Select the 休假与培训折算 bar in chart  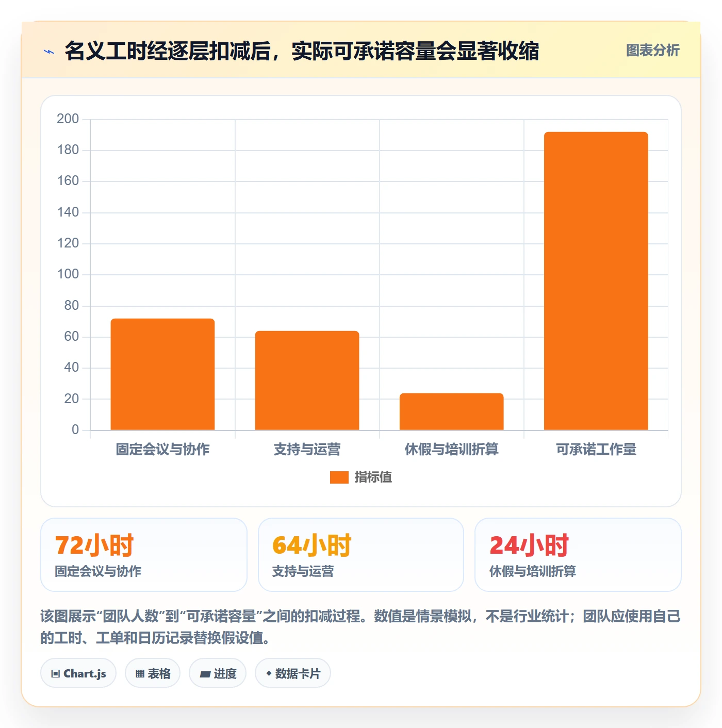click(x=451, y=411)
